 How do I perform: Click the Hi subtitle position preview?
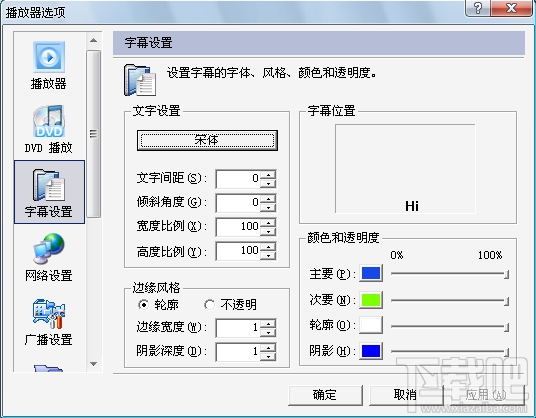pyautogui.click(x=412, y=206)
